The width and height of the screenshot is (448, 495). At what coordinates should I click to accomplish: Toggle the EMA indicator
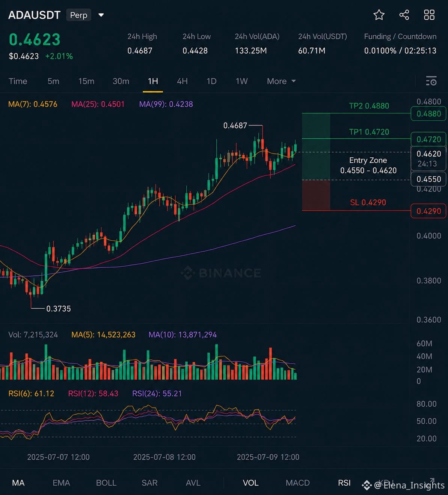point(61,483)
